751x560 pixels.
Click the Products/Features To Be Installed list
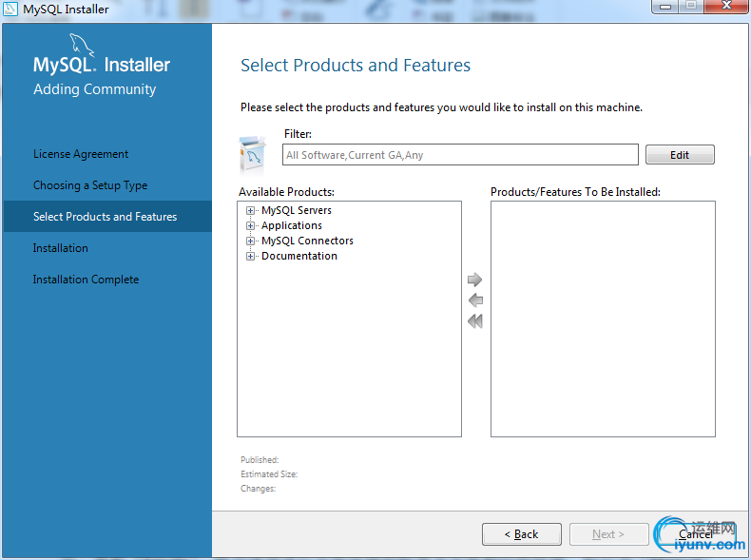click(x=603, y=319)
